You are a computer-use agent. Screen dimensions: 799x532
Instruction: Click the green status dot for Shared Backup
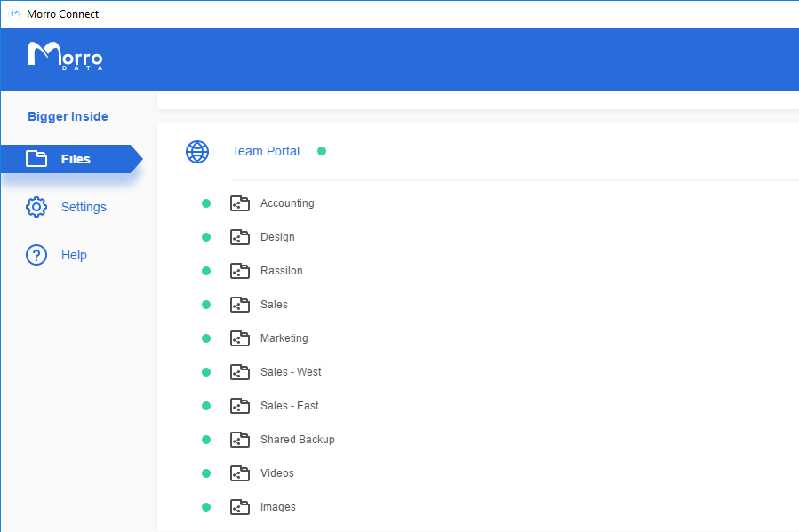click(206, 440)
